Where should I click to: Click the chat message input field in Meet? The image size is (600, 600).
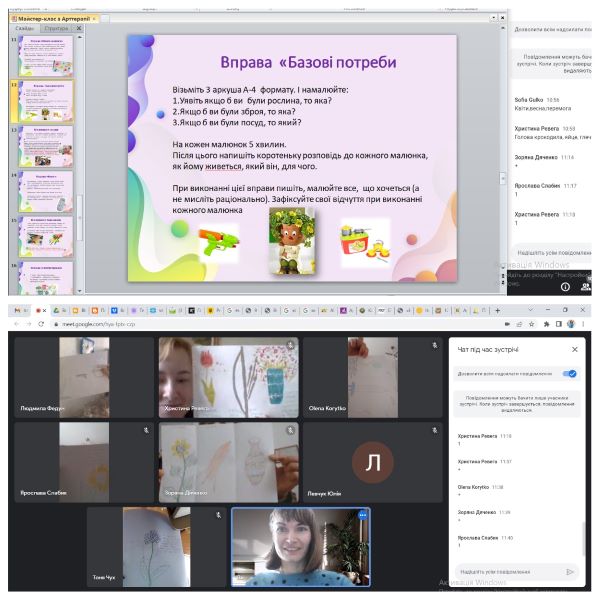[511, 572]
